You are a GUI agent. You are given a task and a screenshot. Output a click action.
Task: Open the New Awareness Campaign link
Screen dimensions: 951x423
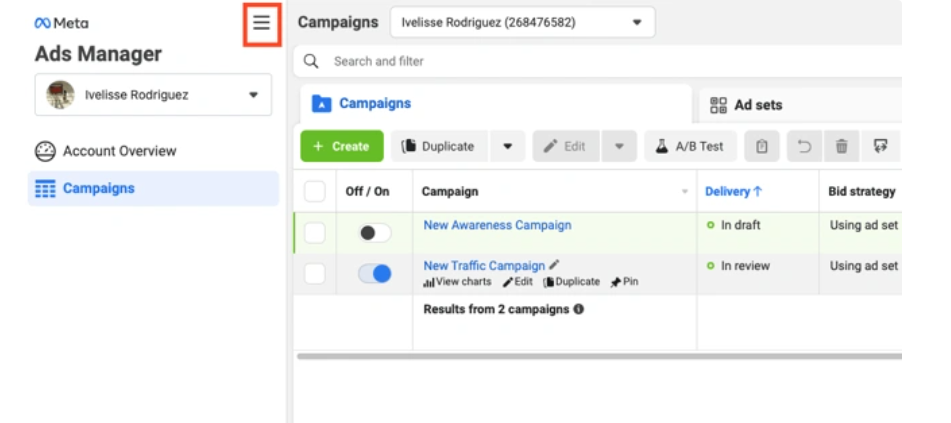click(497, 225)
